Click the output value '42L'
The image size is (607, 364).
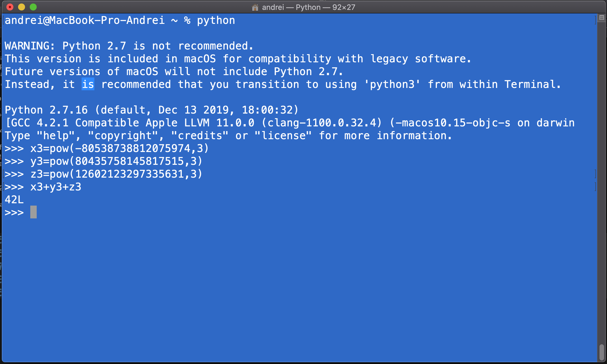click(14, 200)
